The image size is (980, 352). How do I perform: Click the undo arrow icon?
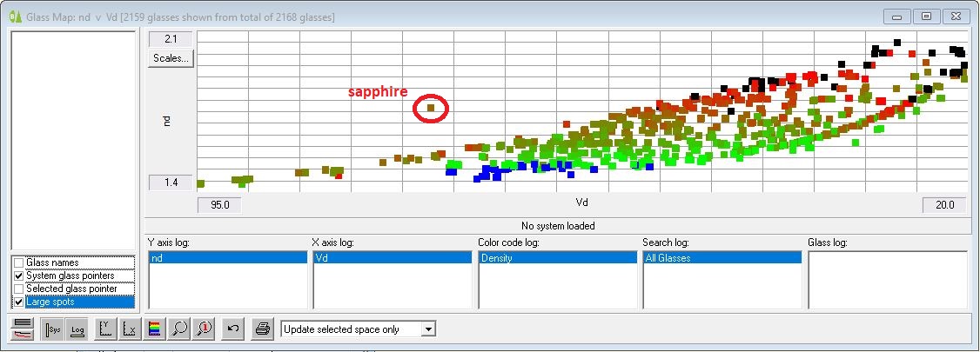click(232, 329)
